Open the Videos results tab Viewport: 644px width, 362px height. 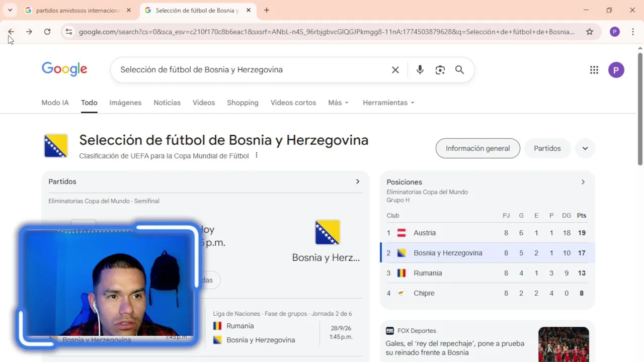pos(204,103)
